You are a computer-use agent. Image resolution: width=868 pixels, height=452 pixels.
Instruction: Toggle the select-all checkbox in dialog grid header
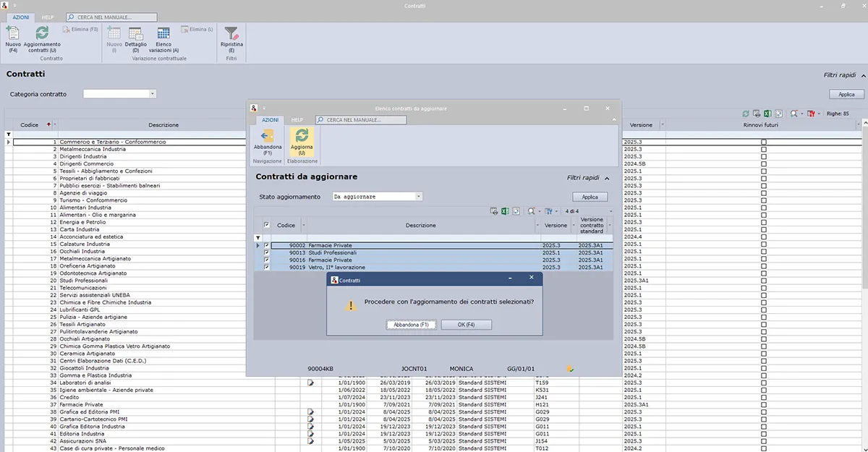pos(267,225)
